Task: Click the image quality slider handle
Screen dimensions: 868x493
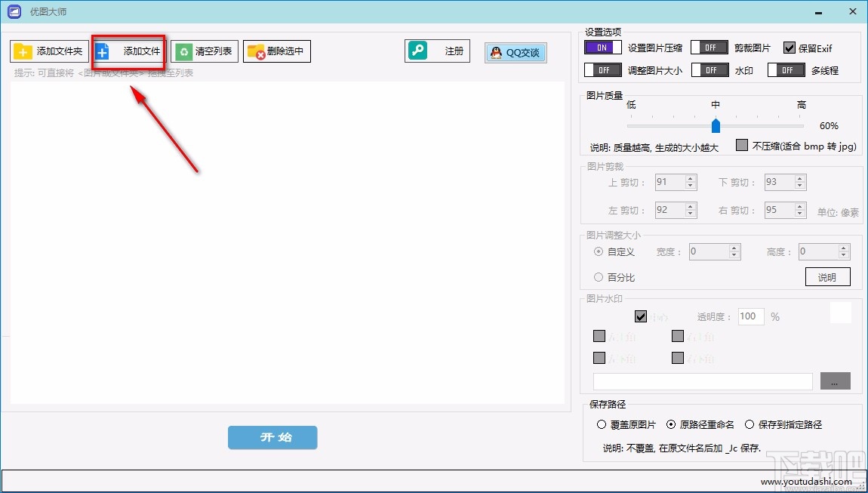Action: tap(716, 125)
